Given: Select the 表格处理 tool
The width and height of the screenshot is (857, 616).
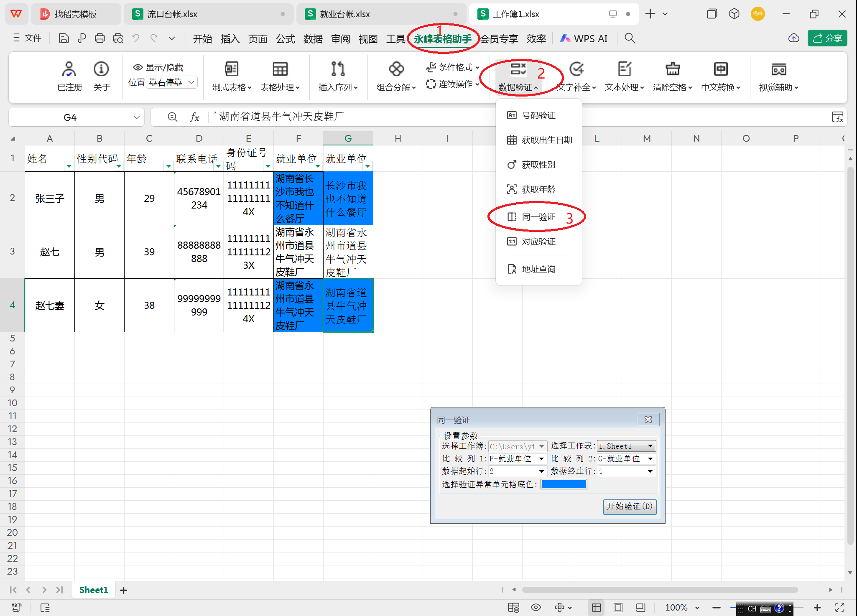Looking at the screenshot, I should coord(280,77).
